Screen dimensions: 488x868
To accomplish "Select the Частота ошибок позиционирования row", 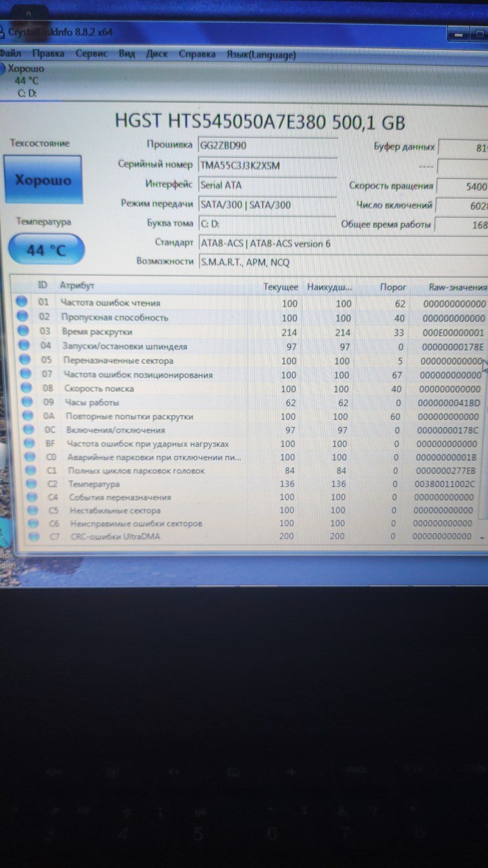I will [252, 374].
